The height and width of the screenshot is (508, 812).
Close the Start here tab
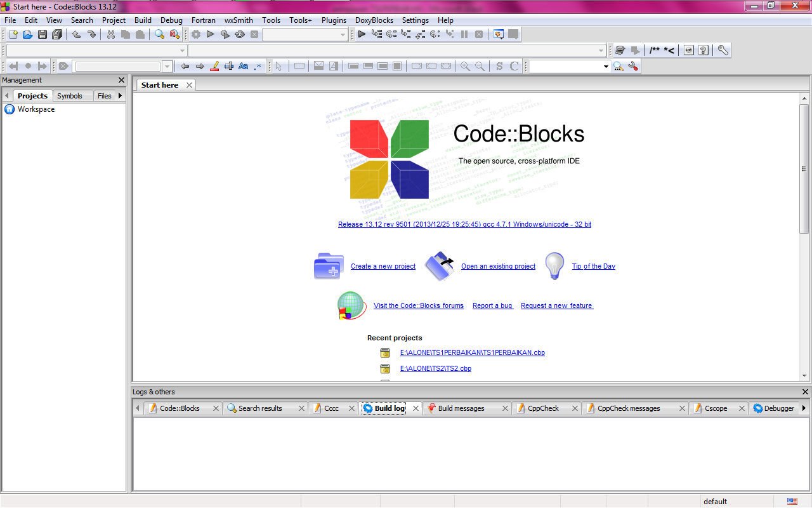pyautogui.click(x=189, y=85)
